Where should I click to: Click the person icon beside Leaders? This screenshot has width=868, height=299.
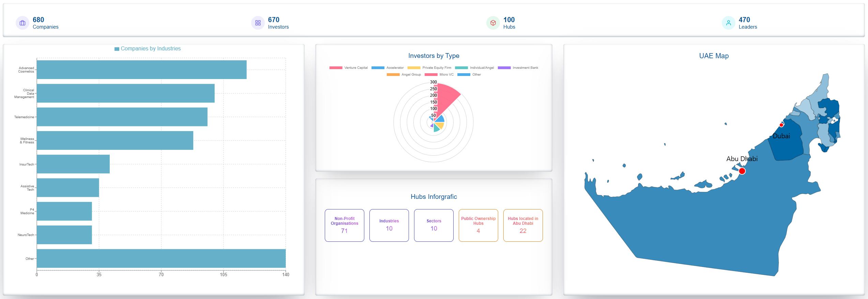[x=728, y=23]
